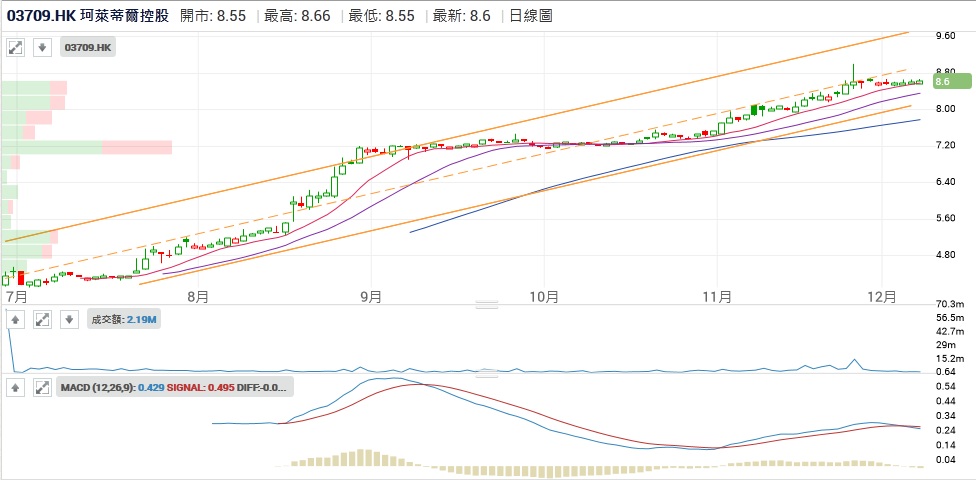
Task: Click the late-November price spike candlestick
Action: pos(853,80)
